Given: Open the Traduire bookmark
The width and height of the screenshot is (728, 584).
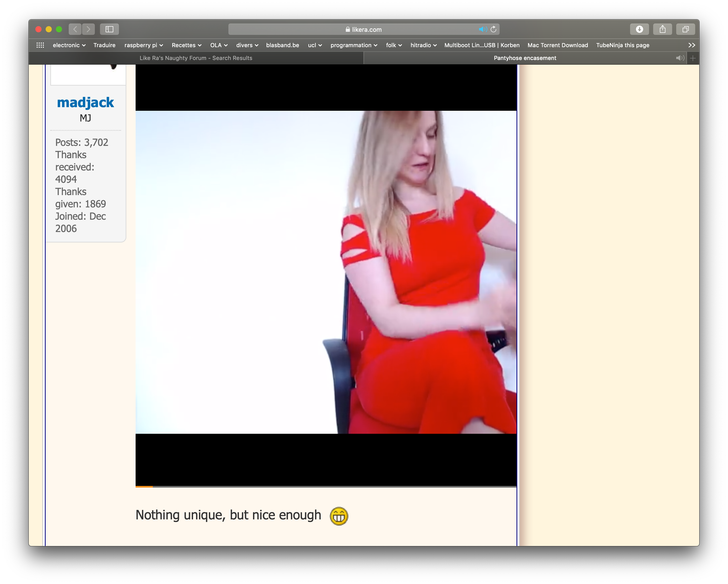Looking at the screenshot, I should point(104,45).
